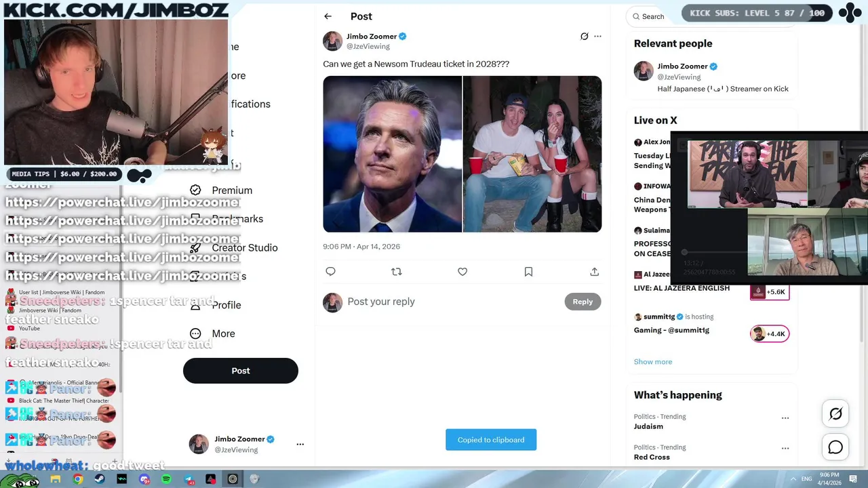Click the +4.4K listeners badge
Viewport: 868px width, 488px height.
click(770, 333)
